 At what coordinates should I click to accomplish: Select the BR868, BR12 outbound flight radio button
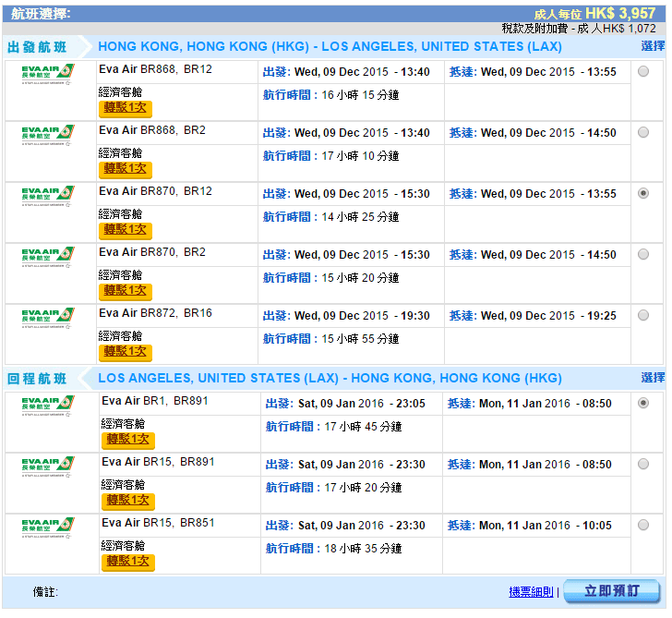point(642,72)
